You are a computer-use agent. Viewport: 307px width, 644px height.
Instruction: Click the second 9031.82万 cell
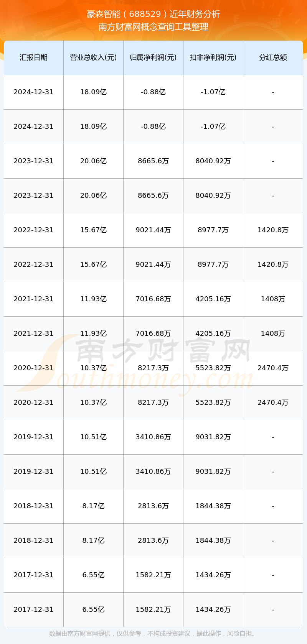(213, 472)
